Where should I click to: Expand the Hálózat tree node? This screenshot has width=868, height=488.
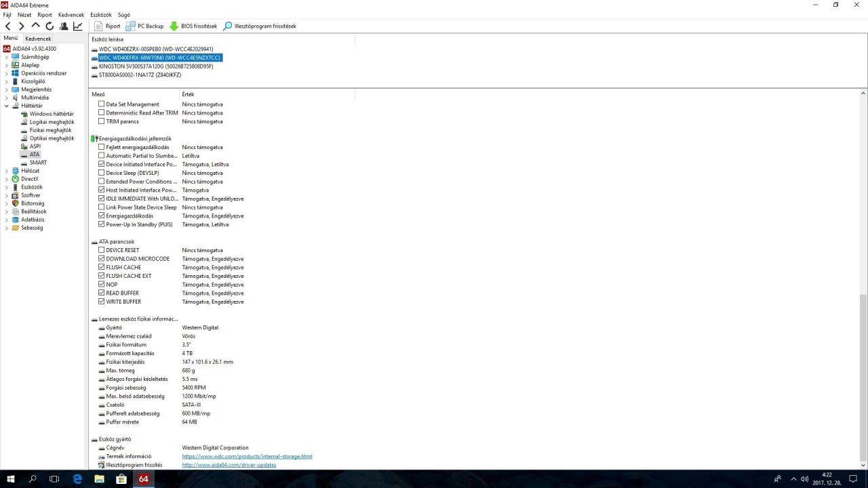pyautogui.click(x=7, y=171)
